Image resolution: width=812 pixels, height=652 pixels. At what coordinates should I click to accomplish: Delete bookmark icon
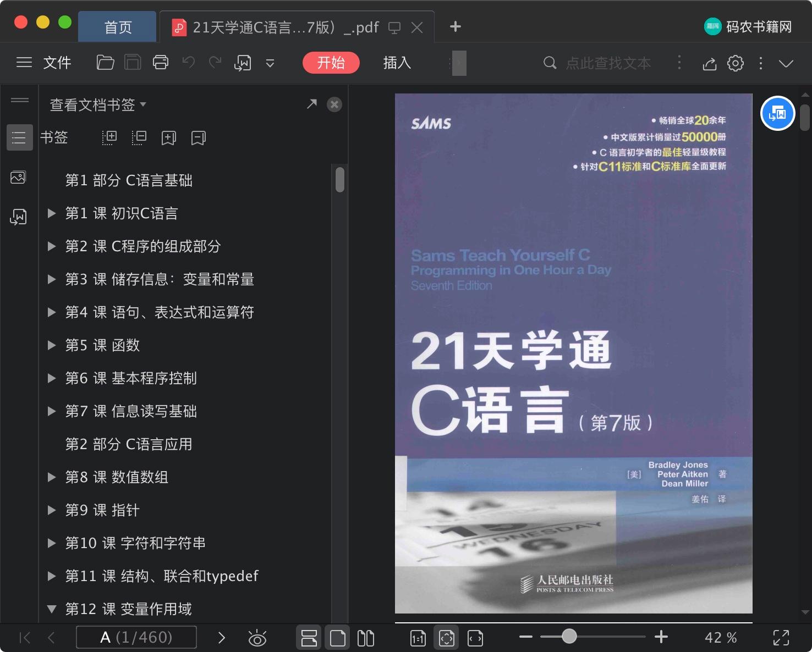(x=198, y=138)
